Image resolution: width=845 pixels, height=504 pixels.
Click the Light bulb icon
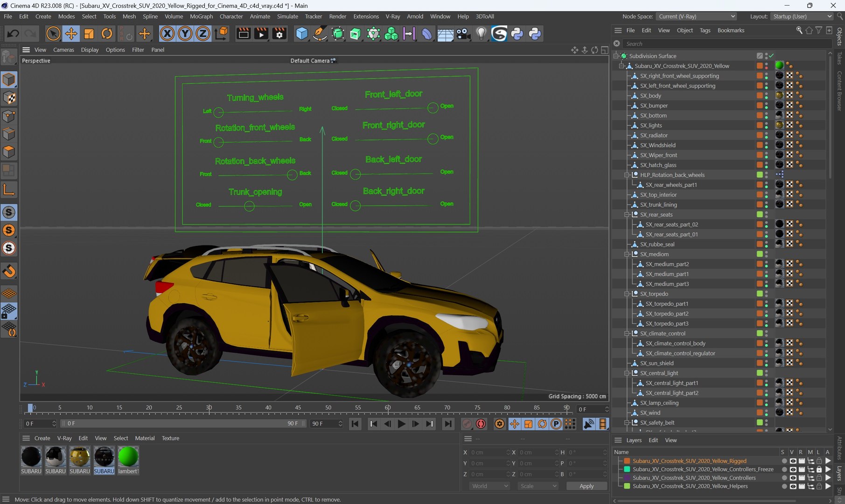pyautogui.click(x=481, y=34)
